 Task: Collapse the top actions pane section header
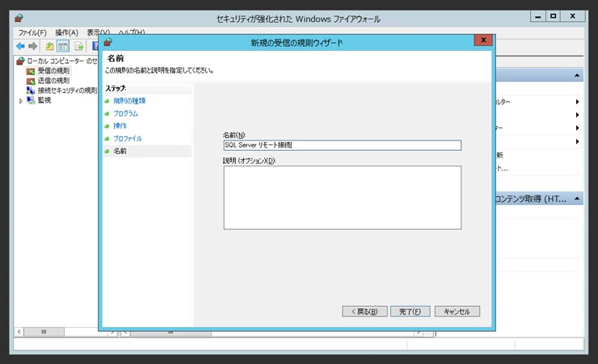click(x=577, y=75)
